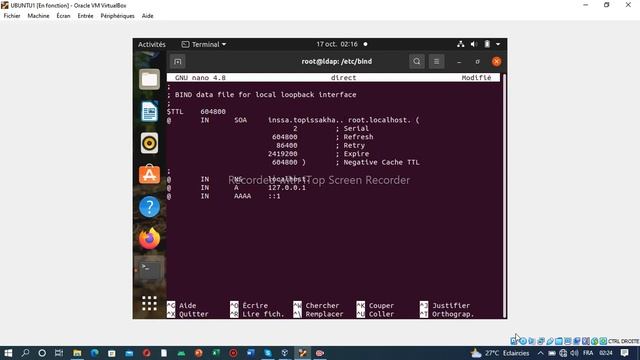Click the VirtualBox processor status indicator
This screenshot has height=360, width=640.
point(586,341)
